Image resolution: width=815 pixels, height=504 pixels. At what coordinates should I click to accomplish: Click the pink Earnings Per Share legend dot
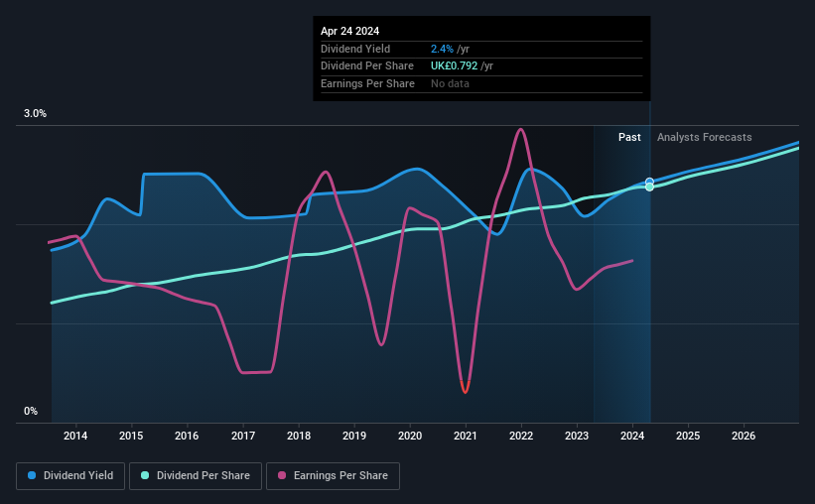pos(282,475)
